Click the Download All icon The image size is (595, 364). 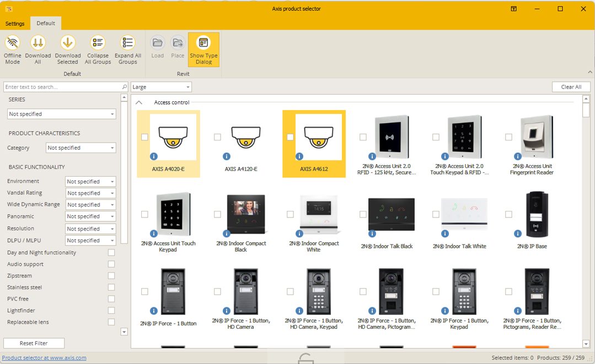pos(37,43)
